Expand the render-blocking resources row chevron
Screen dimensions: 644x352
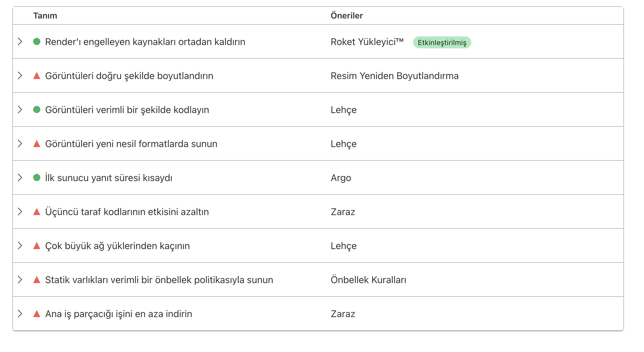pyautogui.click(x=20, y=42)
